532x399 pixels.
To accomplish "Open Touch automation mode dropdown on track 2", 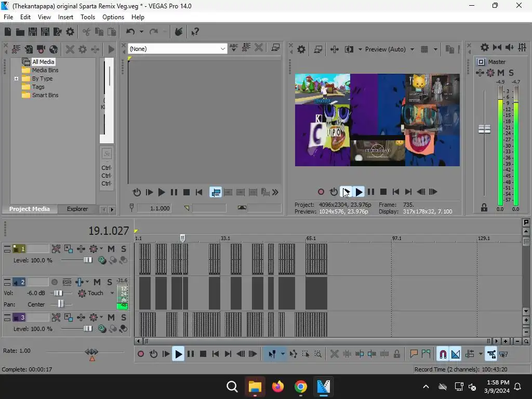I will (112, 293).
